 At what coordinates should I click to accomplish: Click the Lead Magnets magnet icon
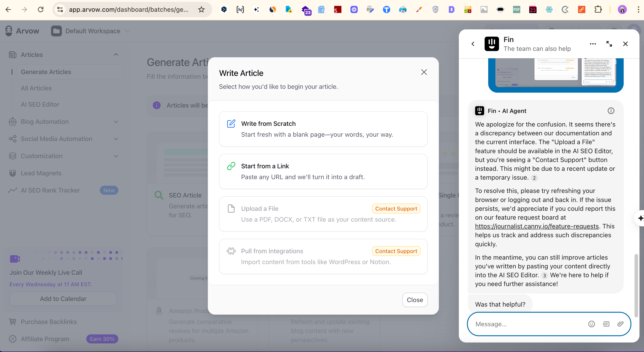[12, 173]
